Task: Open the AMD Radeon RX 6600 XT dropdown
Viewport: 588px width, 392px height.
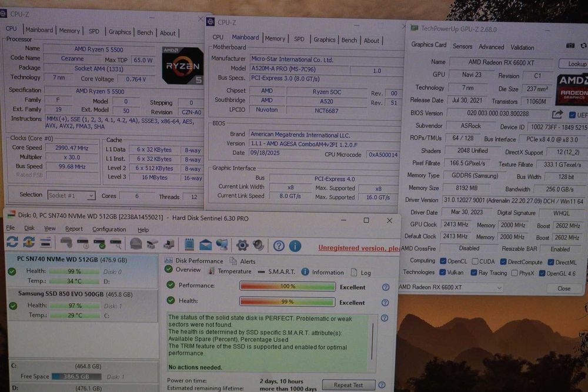Action: (450, 287)
